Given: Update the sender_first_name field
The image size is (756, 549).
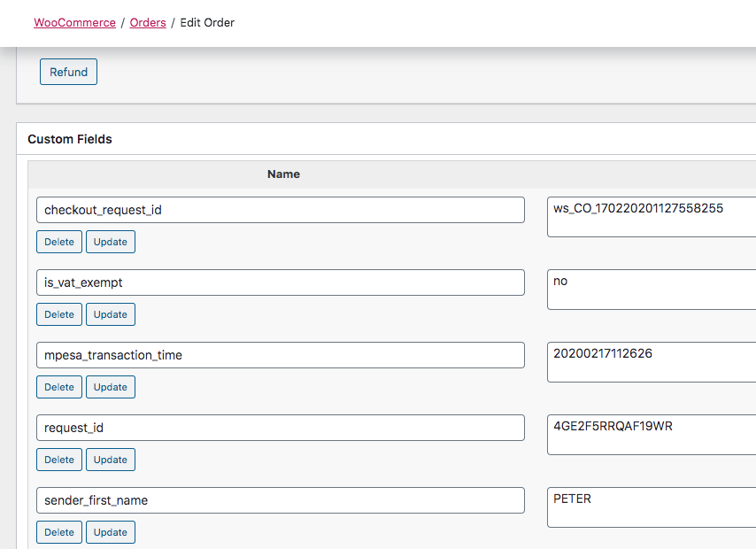Looking at the screenshot, I should point(111,532).
